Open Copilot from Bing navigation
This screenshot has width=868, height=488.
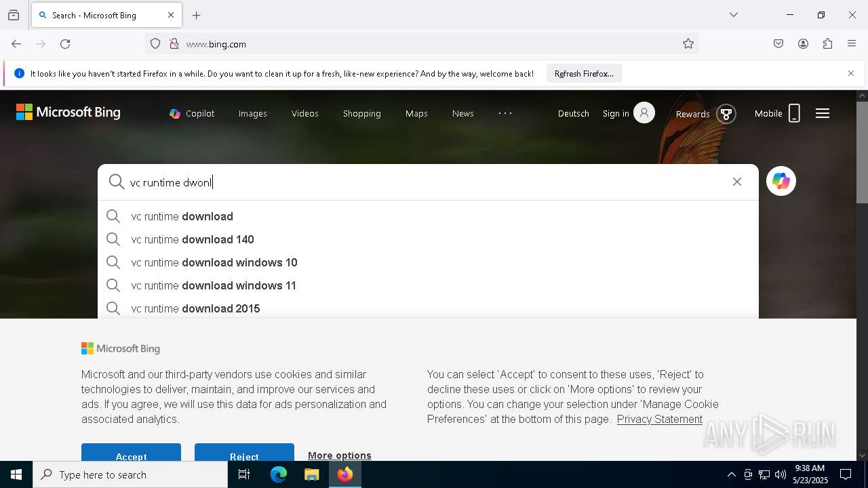click(x=192, y=114)
